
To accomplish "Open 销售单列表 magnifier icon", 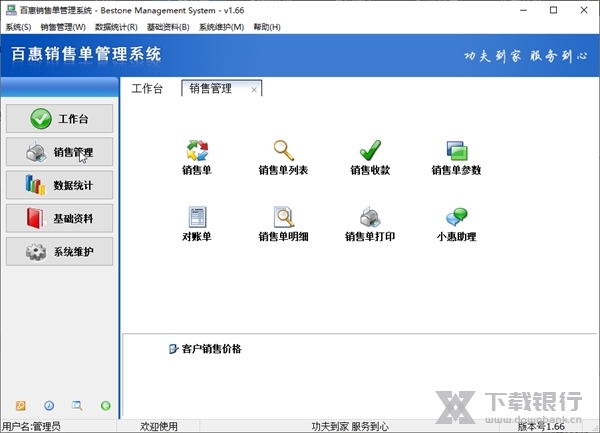I will 284,150.
